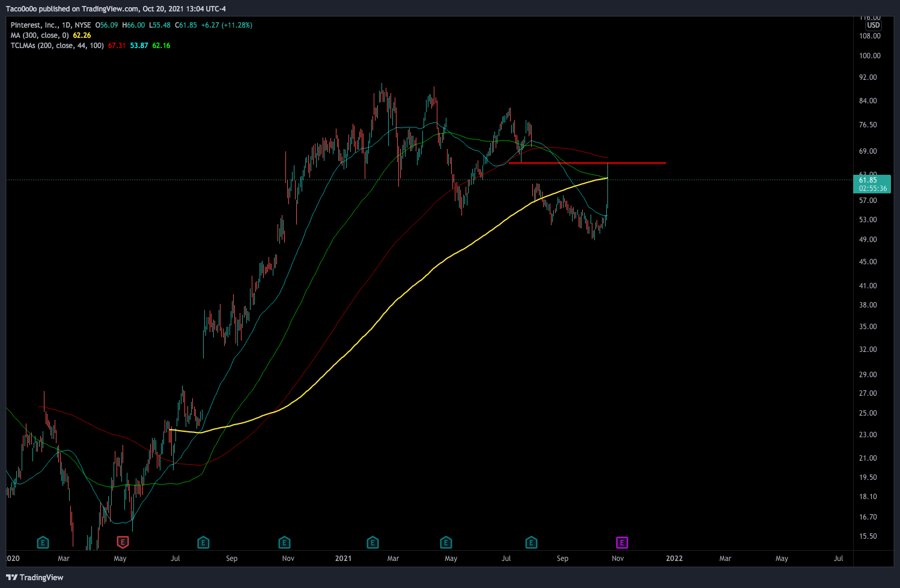Click the 2022 label on time axis
Image resolution: width=900 pixels, height=588 pixels.
[675, 559]
